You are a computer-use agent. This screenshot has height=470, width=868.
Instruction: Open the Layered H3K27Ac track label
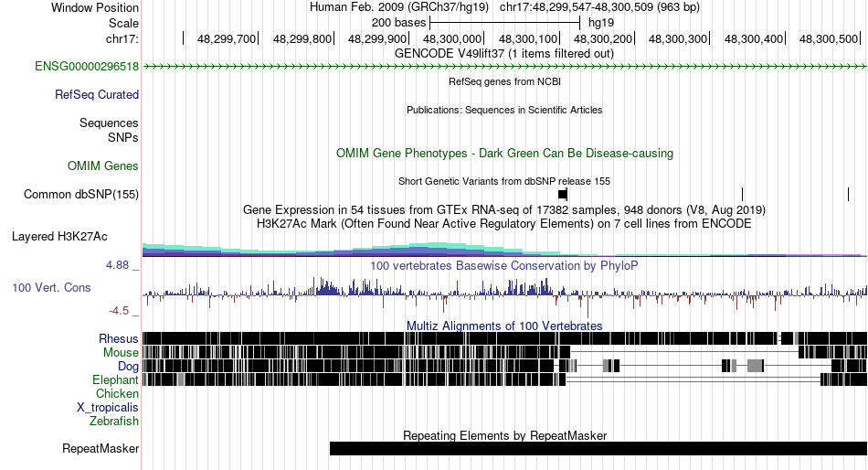pos(59,237)
